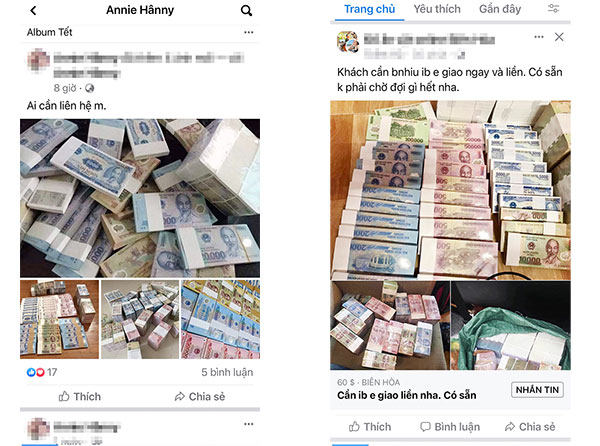The image size is (600, 446).
Task: Open the large scattered banknotes photo
Action: [140, 198]
